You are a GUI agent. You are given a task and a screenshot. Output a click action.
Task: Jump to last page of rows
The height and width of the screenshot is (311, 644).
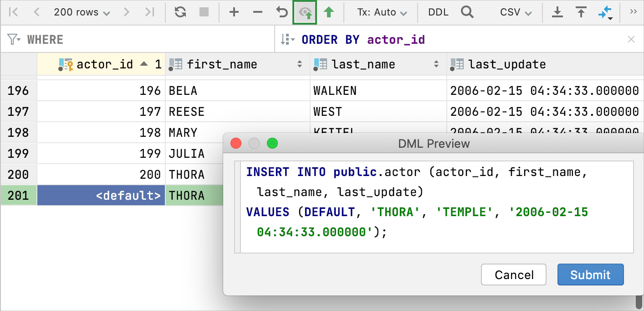(x=149, y=12)
